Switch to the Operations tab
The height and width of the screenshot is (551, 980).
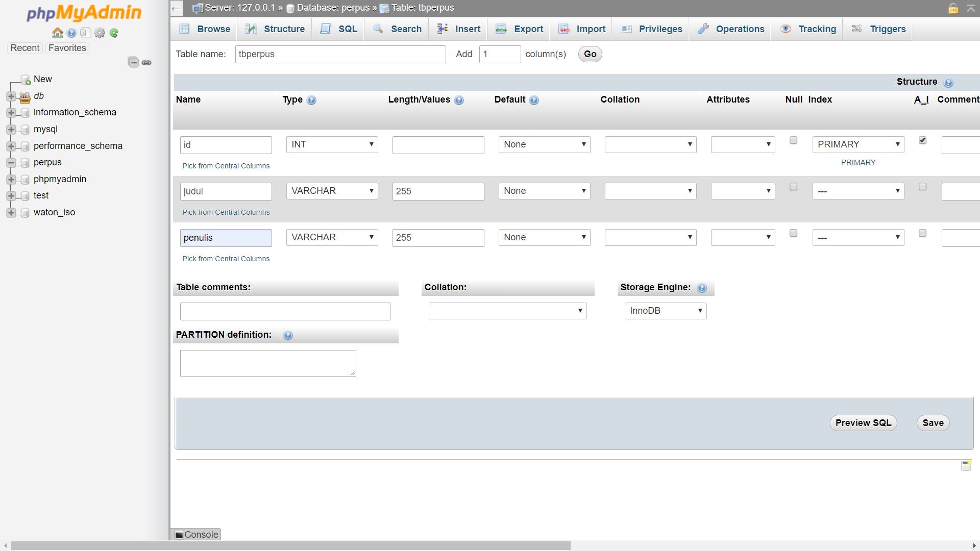[x=731, y=29]
